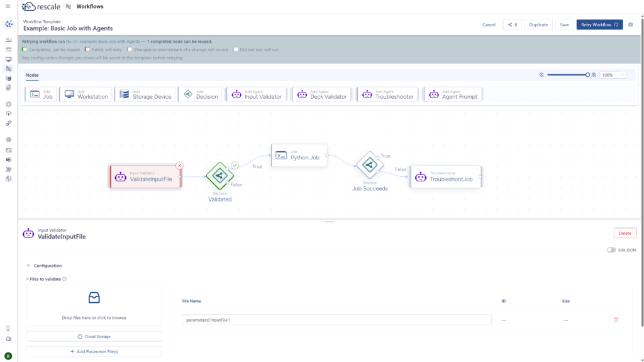This screenshot has height=362, width=644.
Task: Open the globe icon in left sidebar
Action: click(x=8, y=179)
